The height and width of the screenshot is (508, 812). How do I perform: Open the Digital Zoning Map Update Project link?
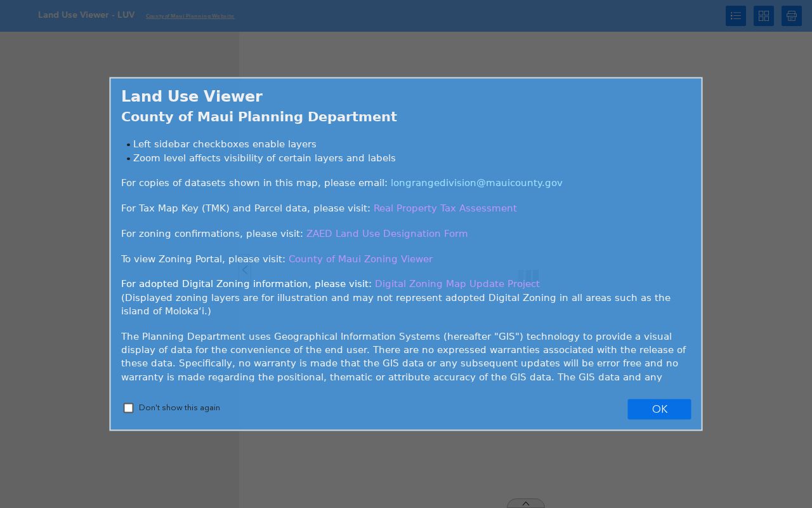(457, 284)
